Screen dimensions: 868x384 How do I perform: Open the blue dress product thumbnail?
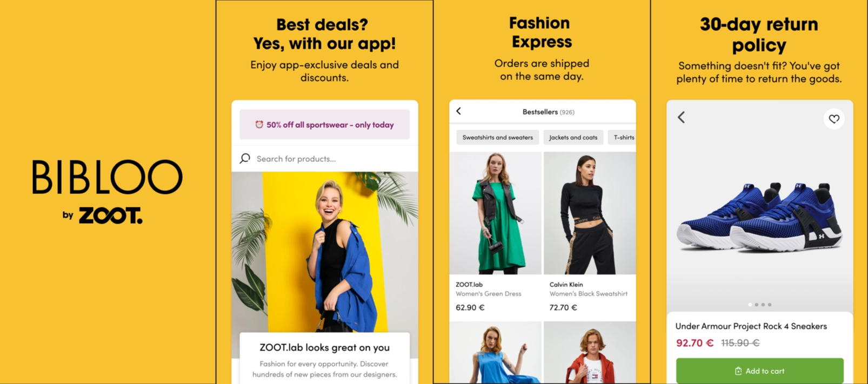point(496,353)
